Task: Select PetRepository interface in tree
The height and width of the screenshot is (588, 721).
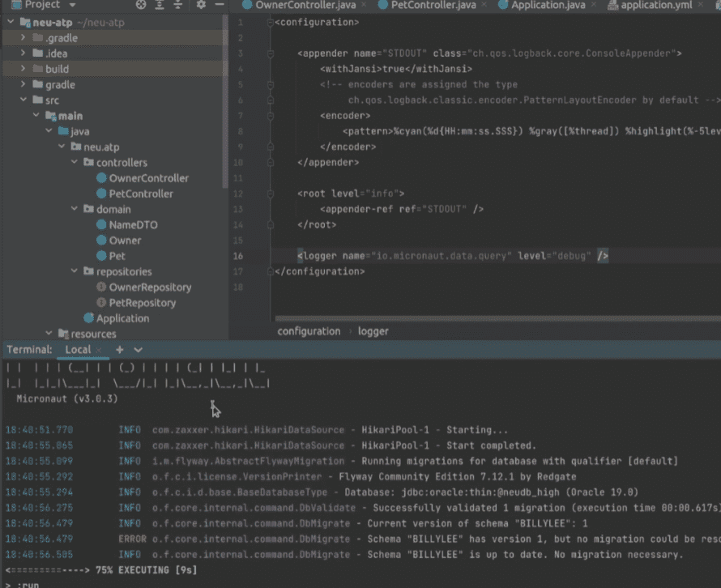Action: tap(142, 303)
